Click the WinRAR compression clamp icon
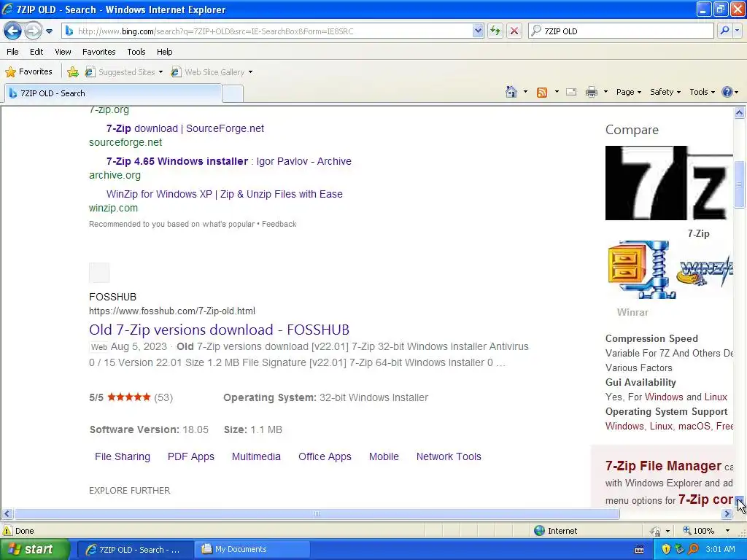Screen dimensions: 747x560 pyautogui.click(x=640, y=270)
